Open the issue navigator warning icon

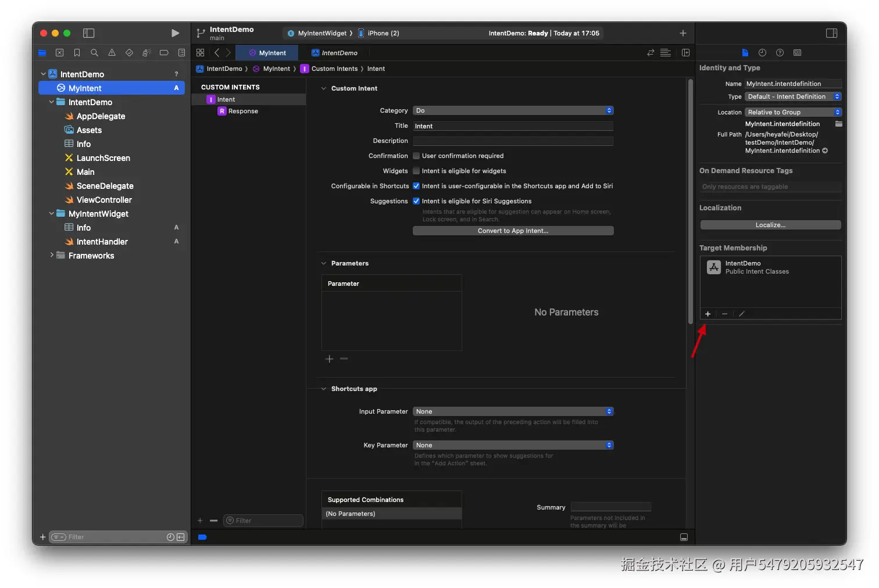[x=112, y=53]
